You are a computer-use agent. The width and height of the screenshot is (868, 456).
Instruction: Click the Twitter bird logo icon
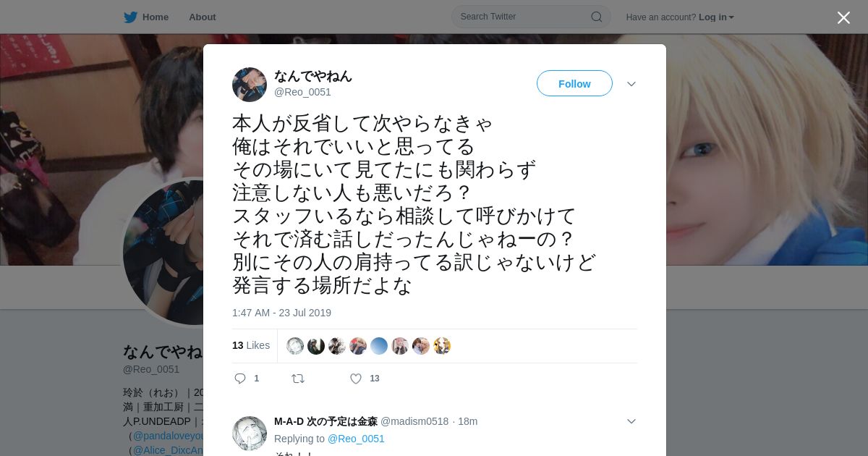[x=130, y=17]
